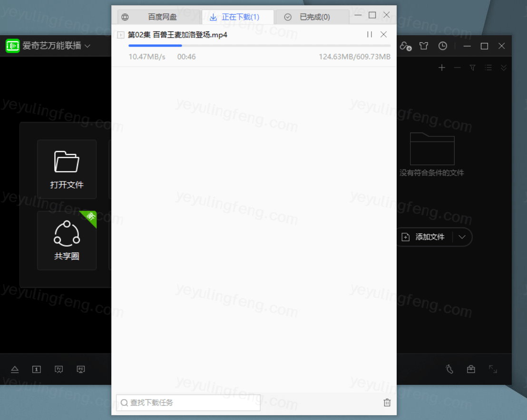The width and height of the screenshot is (527, 420).
Task: Click the 00:46 remaining time text
Action: pos(186,57)
